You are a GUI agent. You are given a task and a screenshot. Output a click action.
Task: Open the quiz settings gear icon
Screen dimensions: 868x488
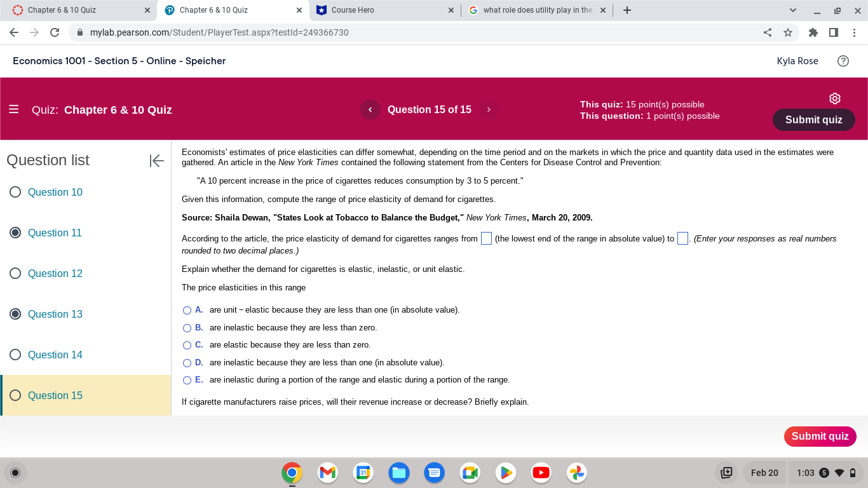pos(834,98)
